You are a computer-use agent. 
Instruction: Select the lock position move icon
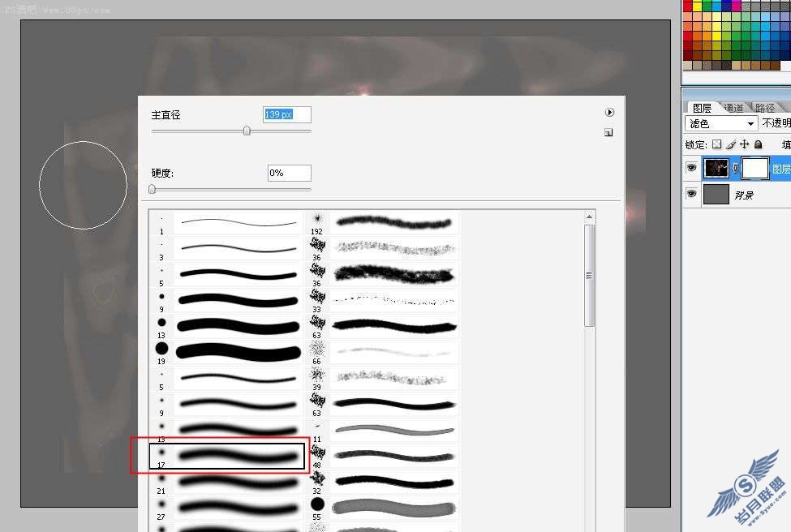(744, 144)
